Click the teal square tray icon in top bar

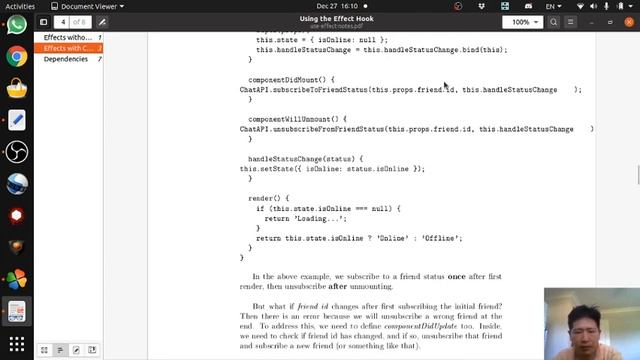click(505, 6)
